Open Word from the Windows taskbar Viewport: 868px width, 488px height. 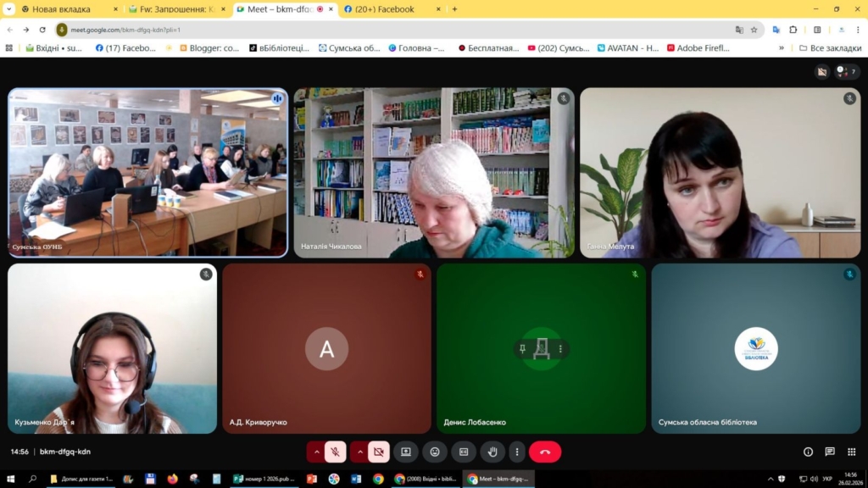tap(356, 479)
